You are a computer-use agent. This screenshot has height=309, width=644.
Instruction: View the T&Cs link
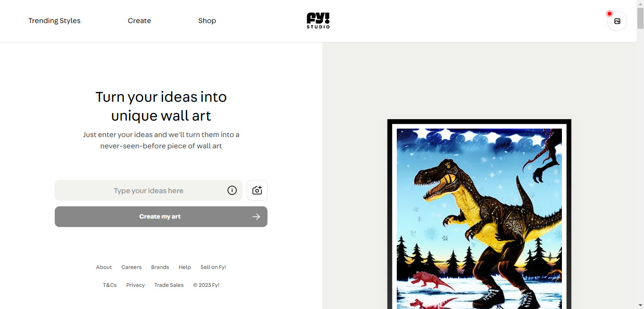109,285
